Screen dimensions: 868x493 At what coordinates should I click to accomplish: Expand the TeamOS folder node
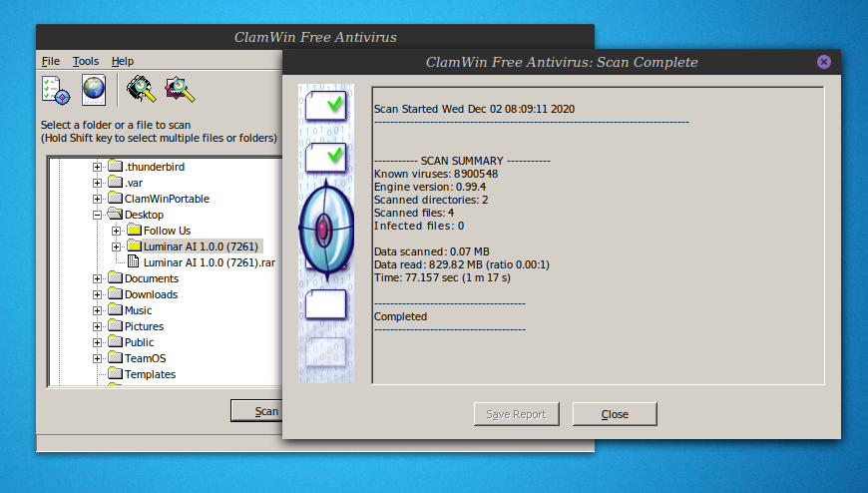[x=97, y=358]
